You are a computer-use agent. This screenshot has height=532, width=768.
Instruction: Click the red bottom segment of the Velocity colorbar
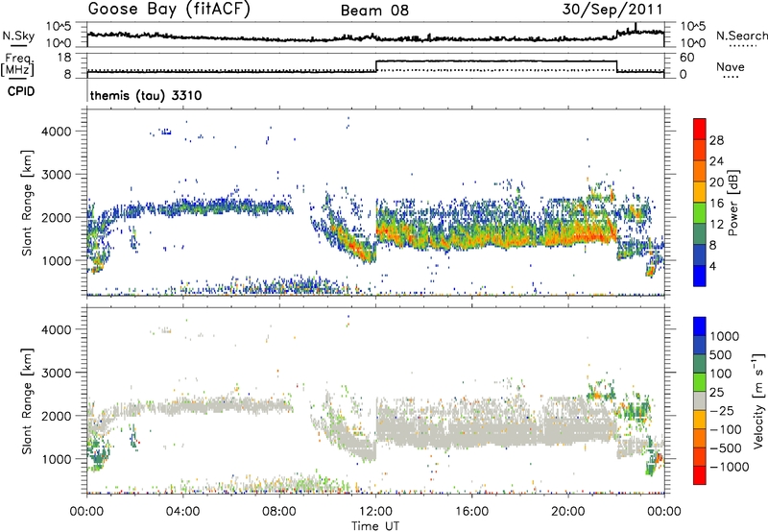700,475
